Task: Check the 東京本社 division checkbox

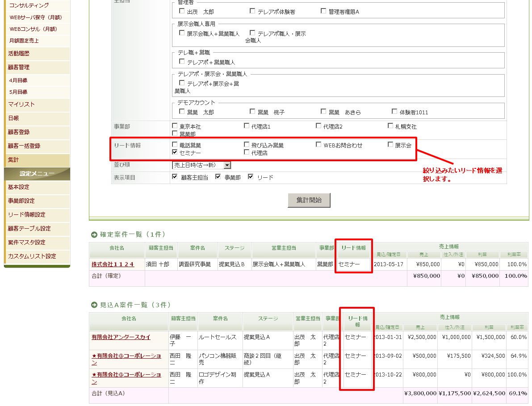Action: pos(175,126)
